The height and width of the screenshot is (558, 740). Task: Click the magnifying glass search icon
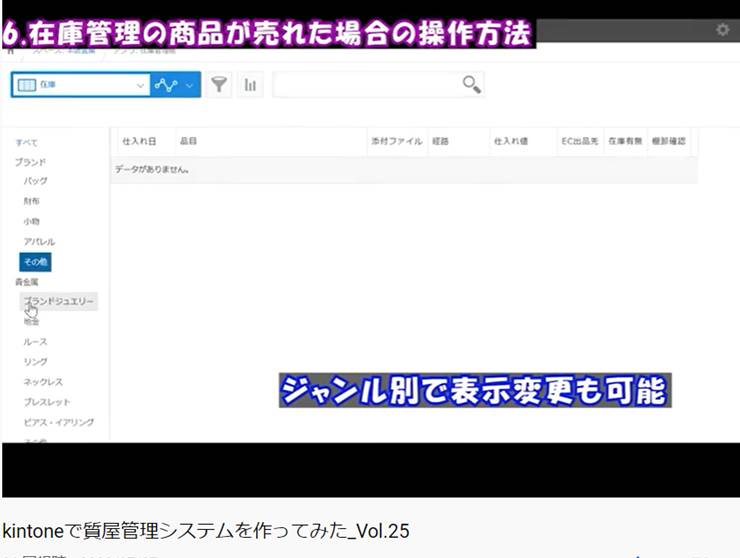point(471,85)
